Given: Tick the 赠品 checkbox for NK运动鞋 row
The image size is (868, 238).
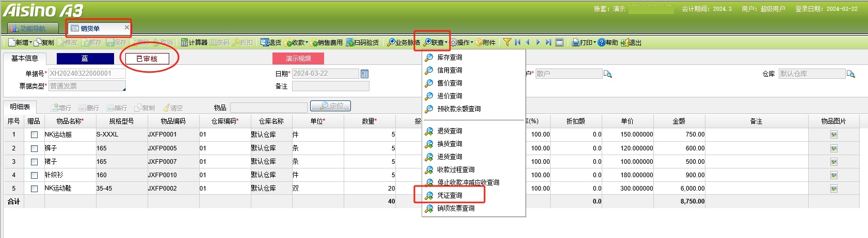Looking at the screenshot, I should click(x=34, y=189).
